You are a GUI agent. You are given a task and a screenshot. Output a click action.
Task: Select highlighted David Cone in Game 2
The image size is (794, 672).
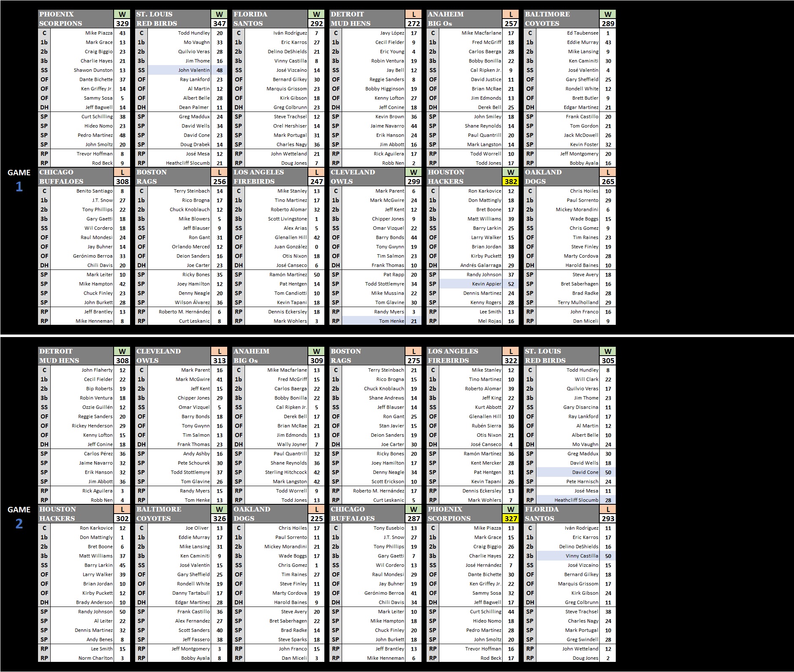coord(568,472)
